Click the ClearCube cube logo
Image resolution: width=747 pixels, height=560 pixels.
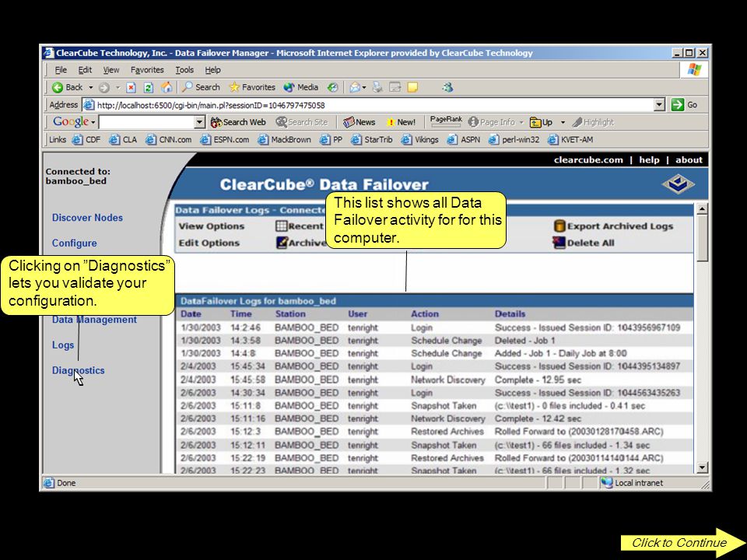[678, 184]
